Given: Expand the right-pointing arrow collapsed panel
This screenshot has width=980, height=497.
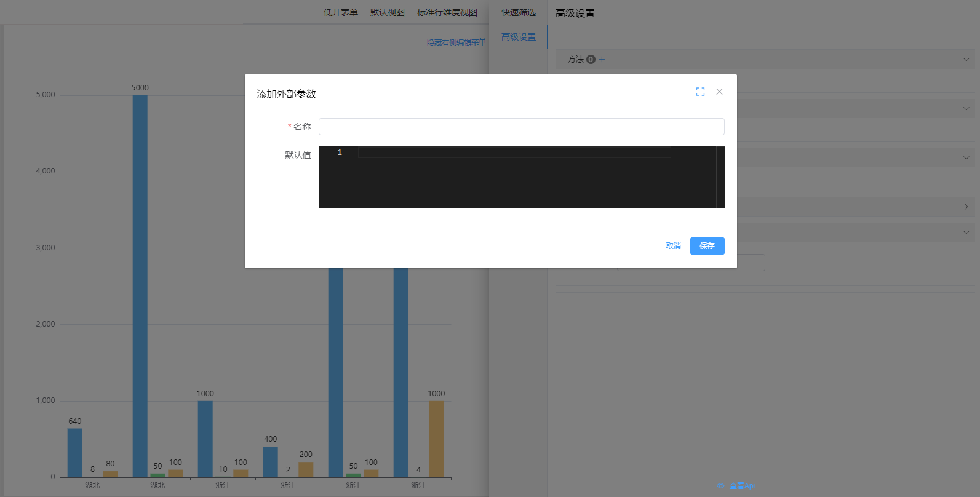Looking at the screenshot, I should [x=966, y=207].
